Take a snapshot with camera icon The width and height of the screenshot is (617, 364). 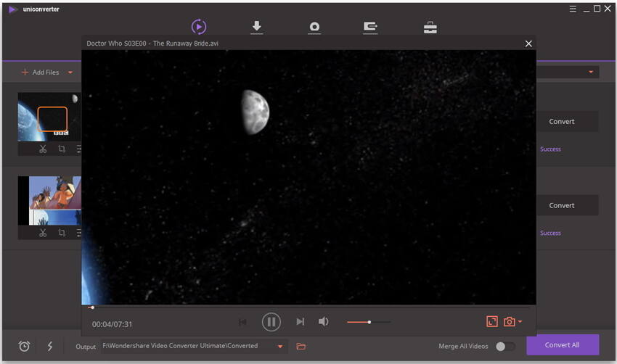tap(509, 321)
